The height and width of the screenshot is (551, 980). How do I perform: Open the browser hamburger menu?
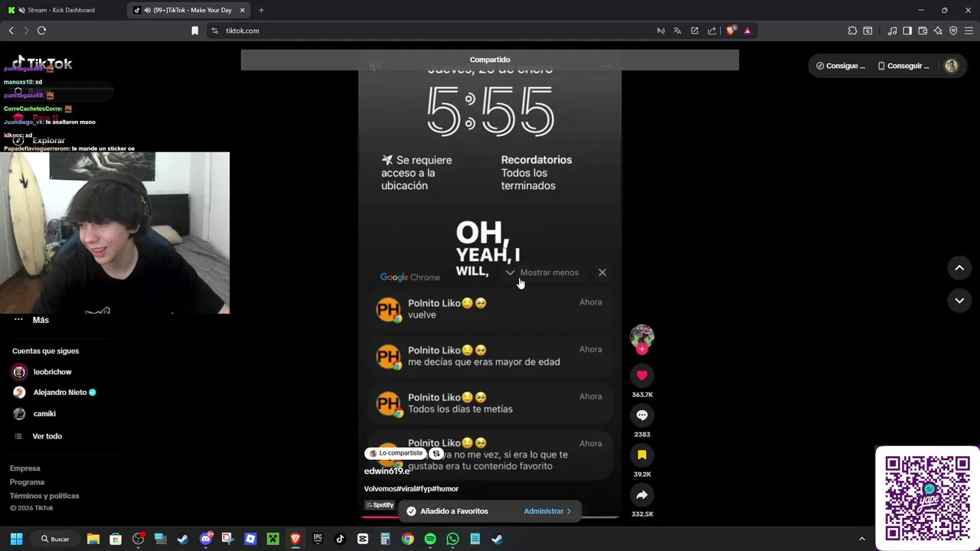pos(969,31)
